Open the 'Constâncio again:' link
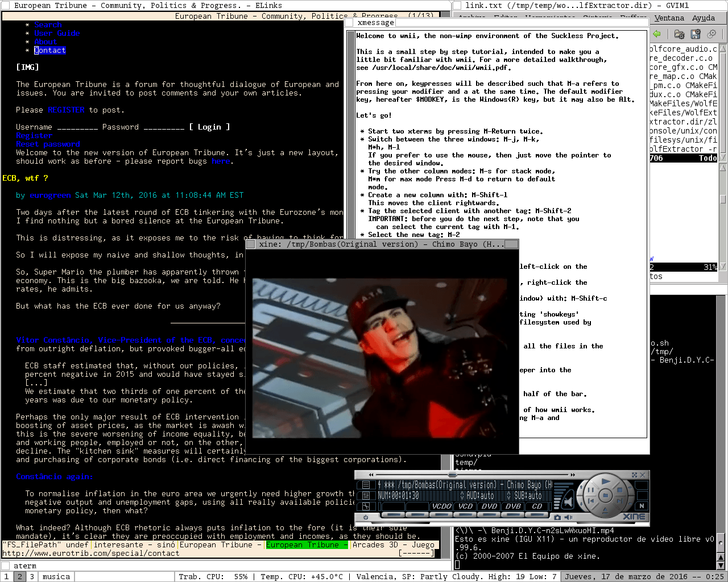Image resolution: width=728 pixels, height=582 pixels. click(55, 477)
